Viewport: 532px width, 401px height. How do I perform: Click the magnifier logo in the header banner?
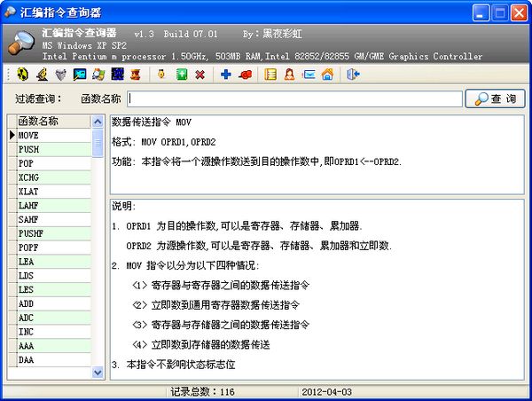click(x=21, y=43)
